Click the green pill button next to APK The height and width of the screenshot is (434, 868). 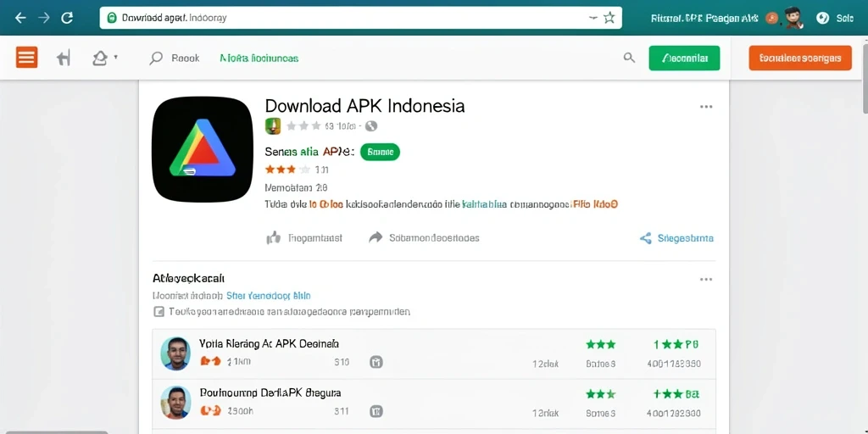click(380, 152)
